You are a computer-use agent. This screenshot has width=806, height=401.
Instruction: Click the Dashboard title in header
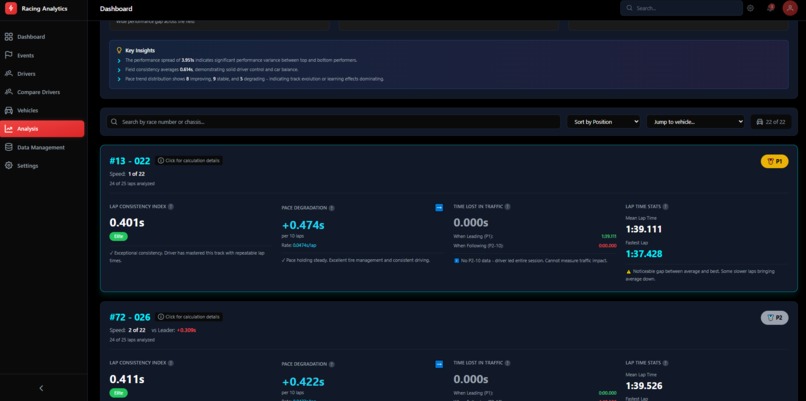(116, 9)
